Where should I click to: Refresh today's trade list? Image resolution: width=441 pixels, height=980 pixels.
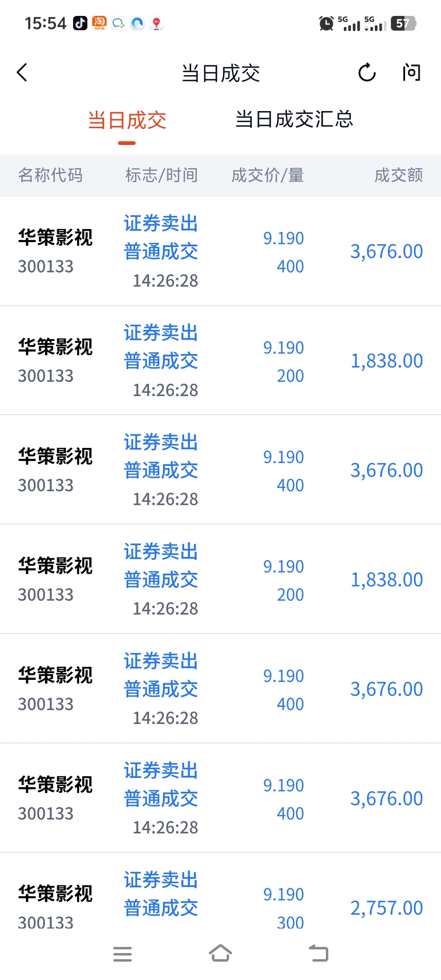(367, 73)
